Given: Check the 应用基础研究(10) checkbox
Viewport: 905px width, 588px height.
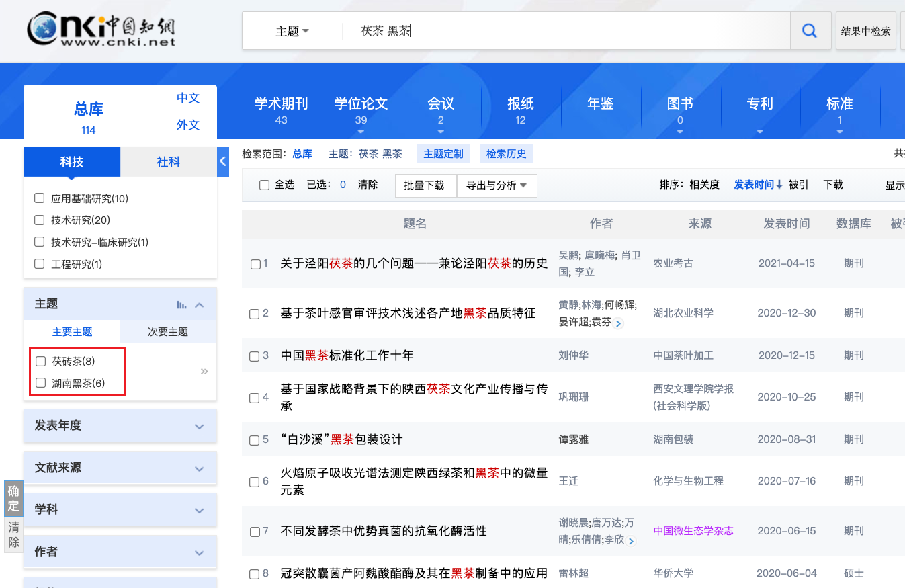Looking at the screenshot, I should (x=40, y=198).
